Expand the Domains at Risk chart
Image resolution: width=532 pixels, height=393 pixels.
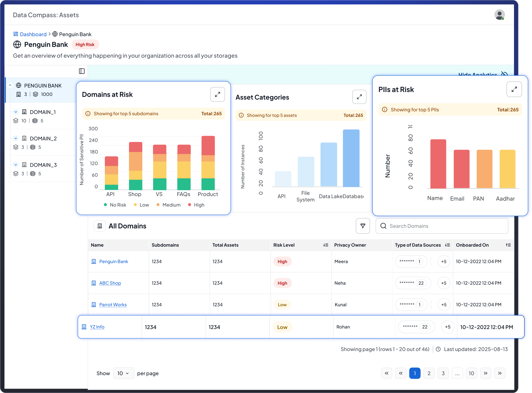tap(217, 94)
